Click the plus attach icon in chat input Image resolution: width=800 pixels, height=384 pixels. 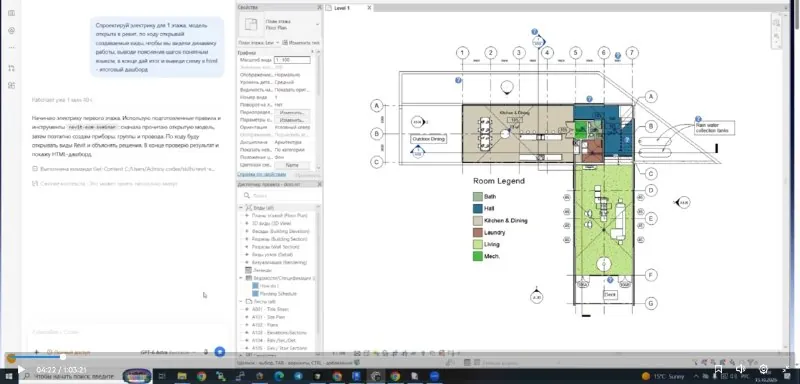tap(36, 352)
